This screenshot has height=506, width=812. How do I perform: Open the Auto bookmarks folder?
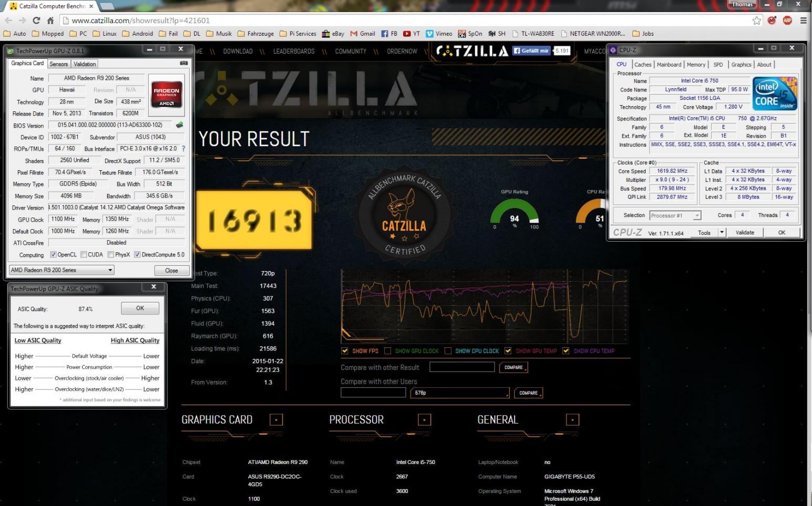tap(15, 34)
